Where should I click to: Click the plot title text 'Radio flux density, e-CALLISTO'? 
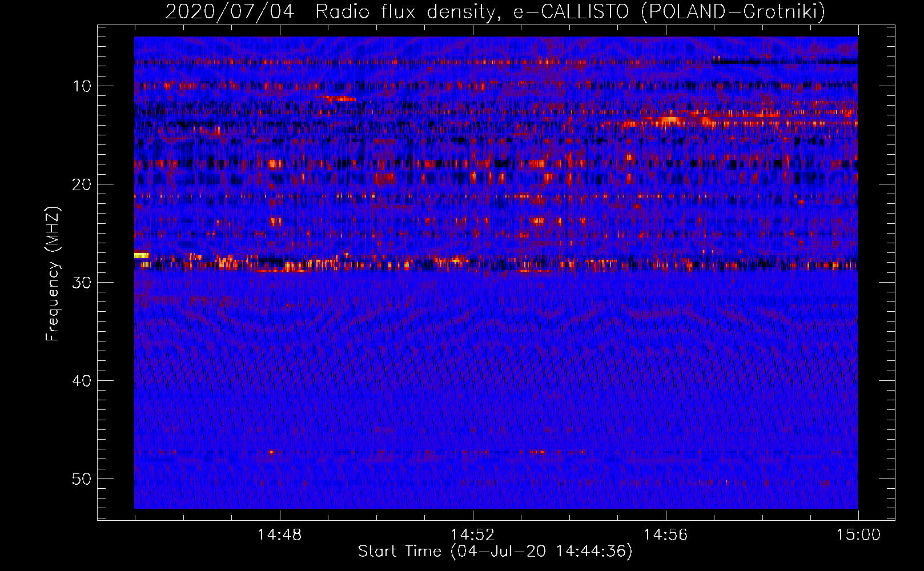click(x=472, y=11)
